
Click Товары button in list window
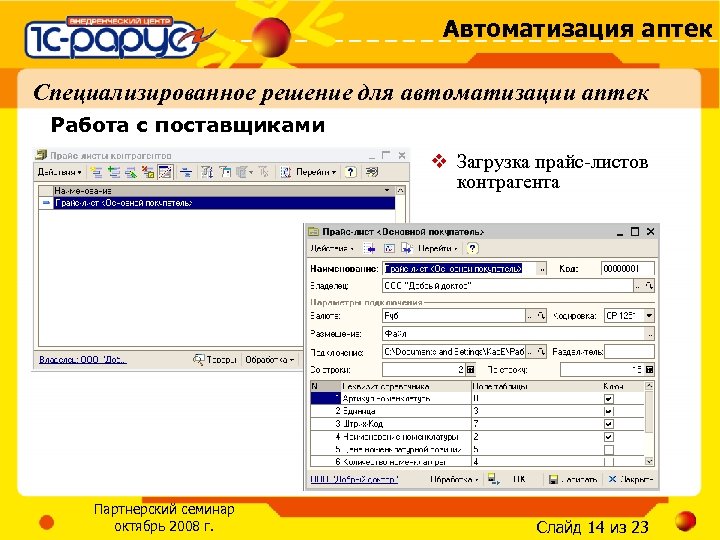pyautogui.click(x=215, y=360)
